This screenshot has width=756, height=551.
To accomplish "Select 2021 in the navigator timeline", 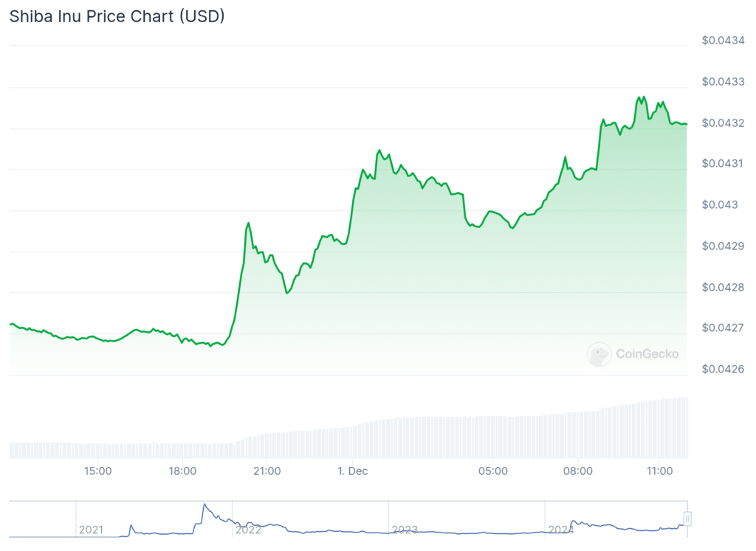I will tap(91, 530).
